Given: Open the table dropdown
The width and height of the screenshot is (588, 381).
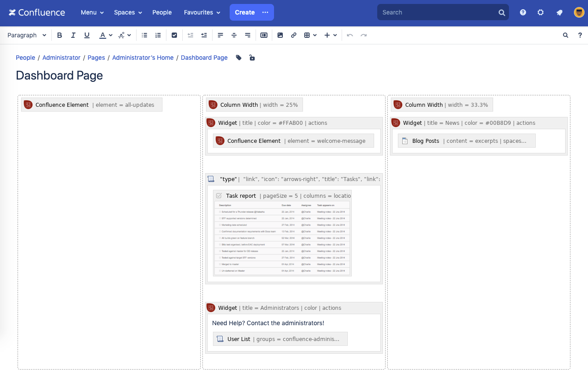Looking at the screenshot, I should pyautogui.click(x=310, y=35).
